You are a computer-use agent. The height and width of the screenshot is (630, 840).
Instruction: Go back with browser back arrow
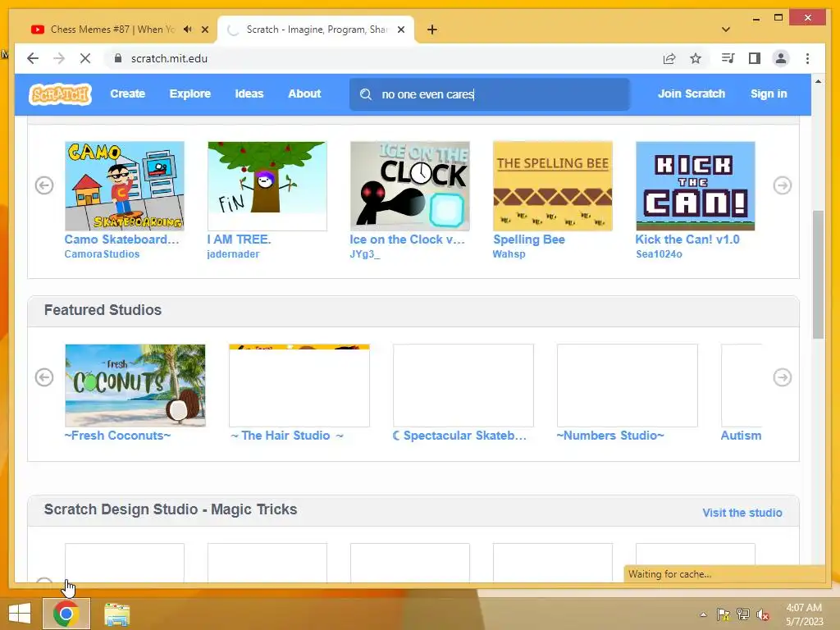point(33,58)
